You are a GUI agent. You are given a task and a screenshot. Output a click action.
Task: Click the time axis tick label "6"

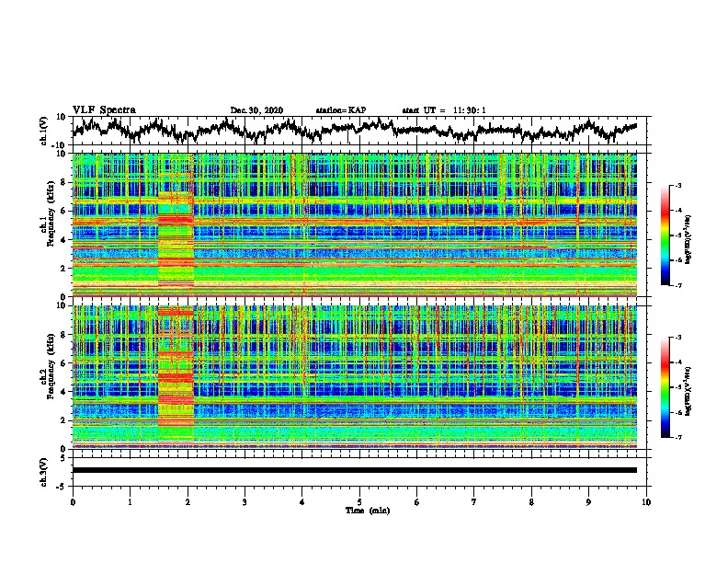coord(417,502)
